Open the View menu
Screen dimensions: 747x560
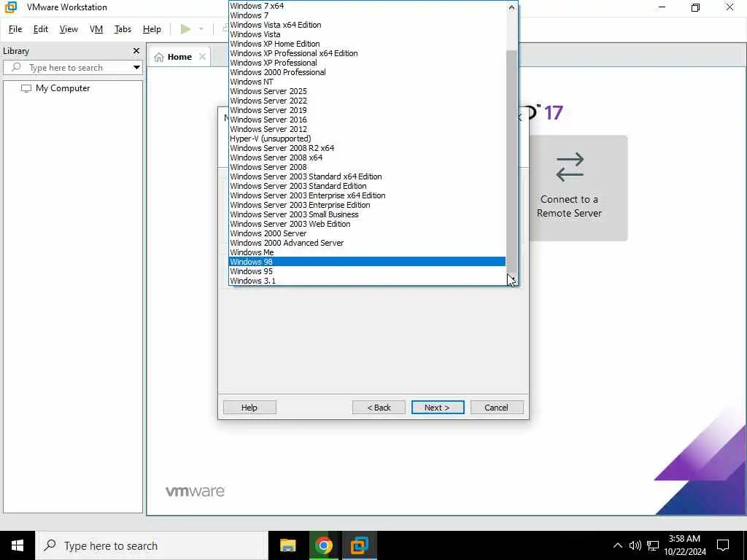coord(69,29)
